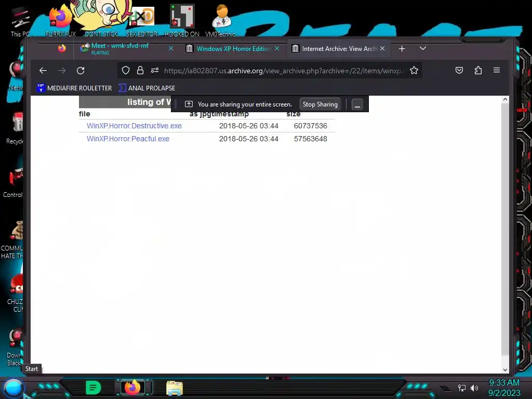The height and width of the screenshot is (399, 532).
Task: Click the page scrollbar up arrow
Action: (505, 99)
